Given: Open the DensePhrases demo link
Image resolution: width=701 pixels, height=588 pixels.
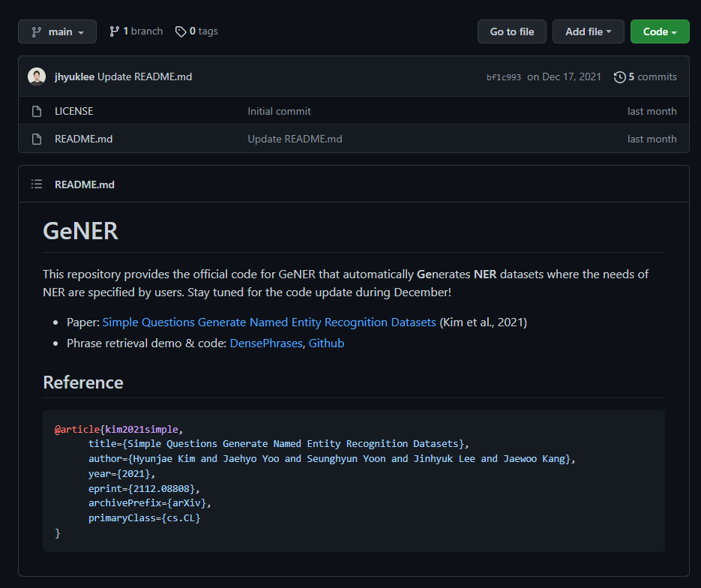Looking at the screenshot, I should click(x=266, y=343).
